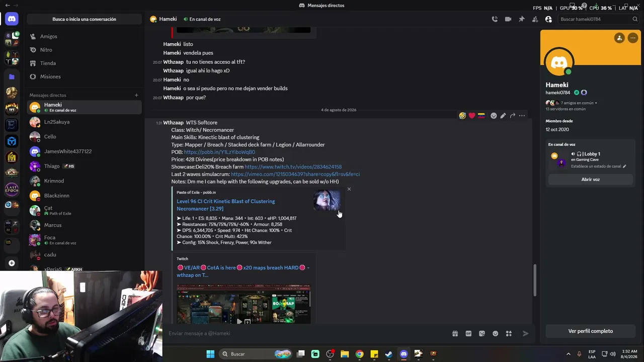Select Ln2Sakuya in direct messages list

85,122
